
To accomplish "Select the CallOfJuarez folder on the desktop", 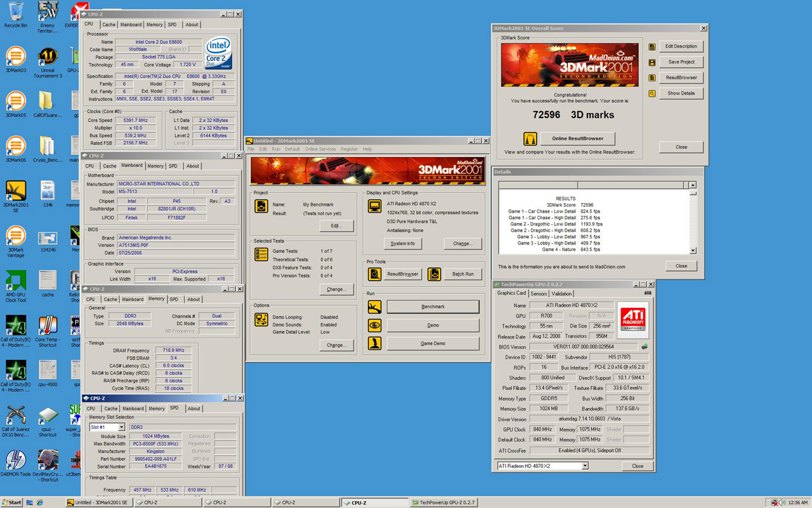I will (x=48, y=104).
